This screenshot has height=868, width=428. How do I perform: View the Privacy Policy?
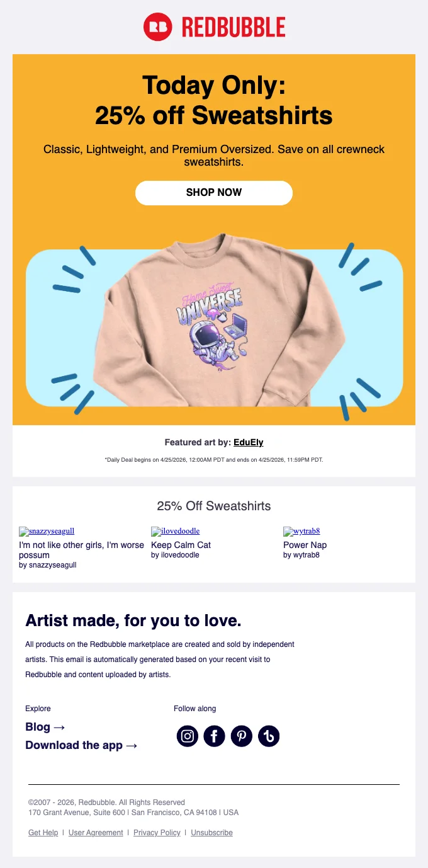coord(157,833)
